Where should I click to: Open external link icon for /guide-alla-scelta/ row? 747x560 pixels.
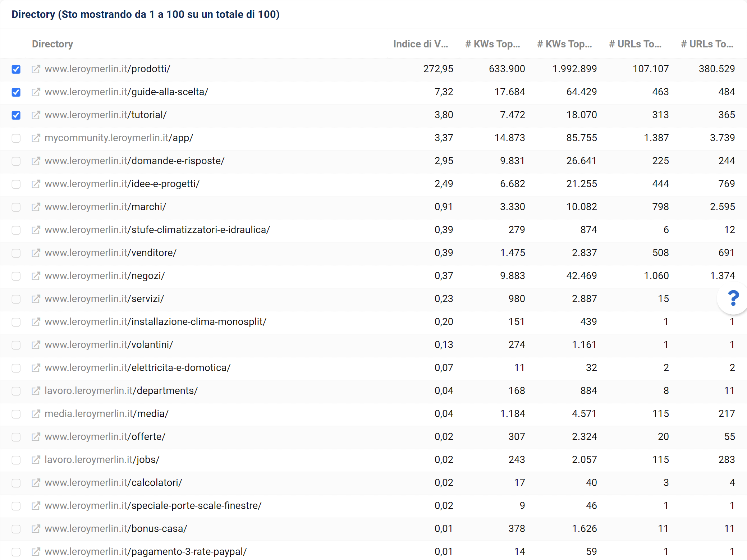tap(36, 92)
